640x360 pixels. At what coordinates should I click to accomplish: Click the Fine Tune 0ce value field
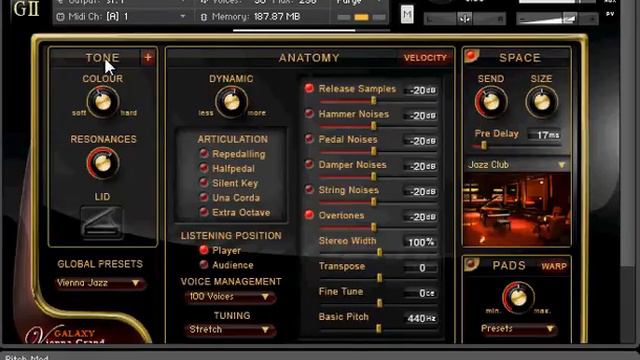pos(420,293)
